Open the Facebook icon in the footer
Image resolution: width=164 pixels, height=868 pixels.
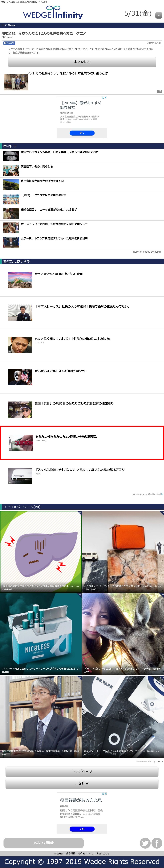pos(157,843)
